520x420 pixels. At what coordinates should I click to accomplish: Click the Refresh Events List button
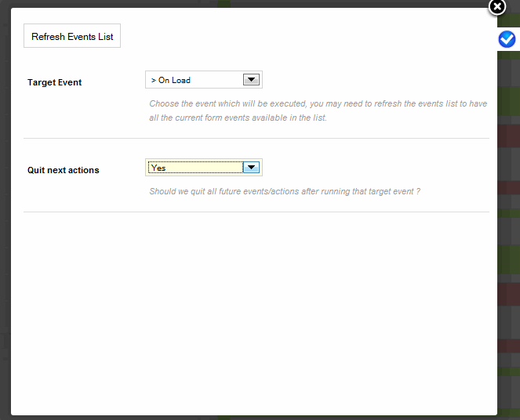pos(72,36)
